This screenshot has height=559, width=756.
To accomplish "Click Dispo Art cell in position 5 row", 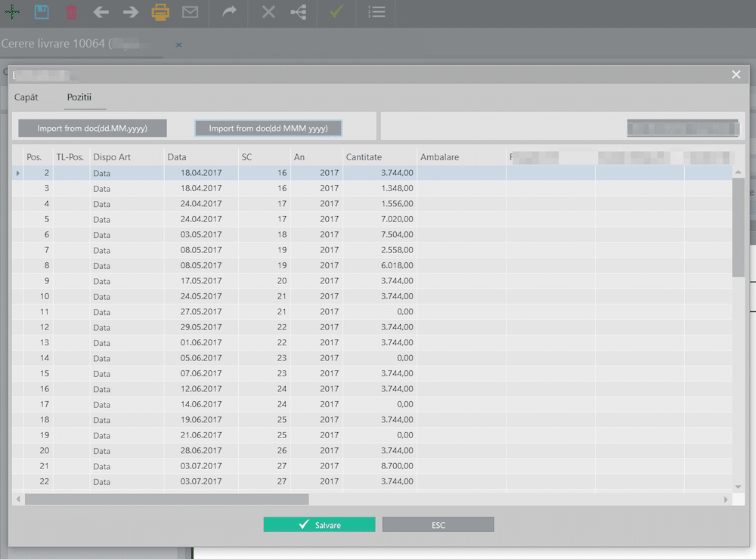I will point(127,219).
